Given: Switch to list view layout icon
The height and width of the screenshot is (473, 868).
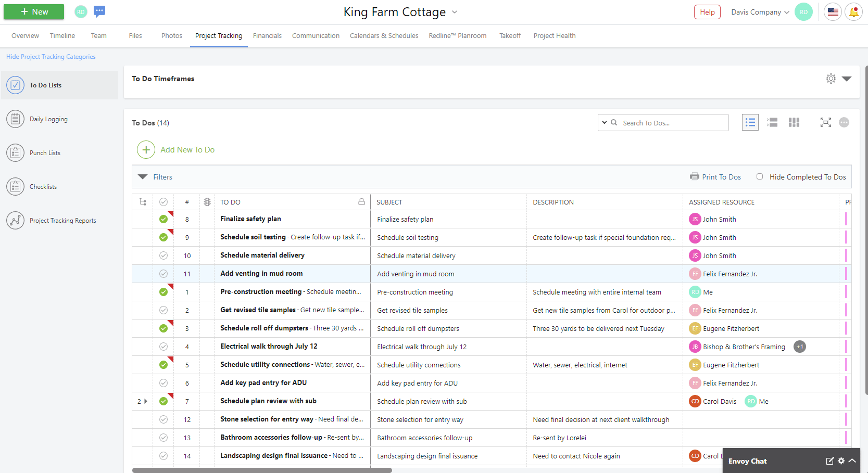Looking at the screenshot, I should pos(750,122).
